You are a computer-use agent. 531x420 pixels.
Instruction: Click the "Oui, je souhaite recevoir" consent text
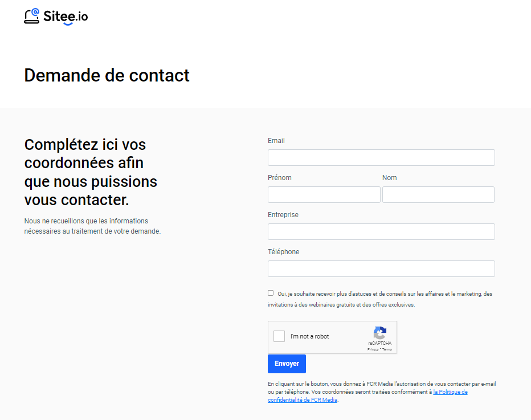pos(380,299)
